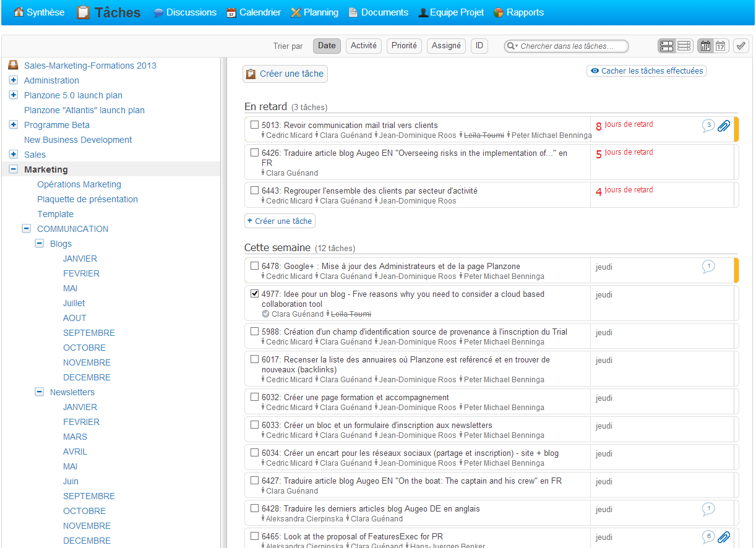Select the month-grid calendar grouping icon
756x548 pixels.
click(705, 46)
